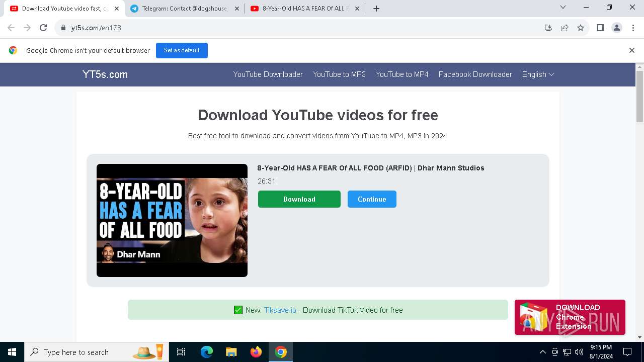Open Task View on the taskbar
This screenshot has width=644, height=362.
click(x=181, y=352)
